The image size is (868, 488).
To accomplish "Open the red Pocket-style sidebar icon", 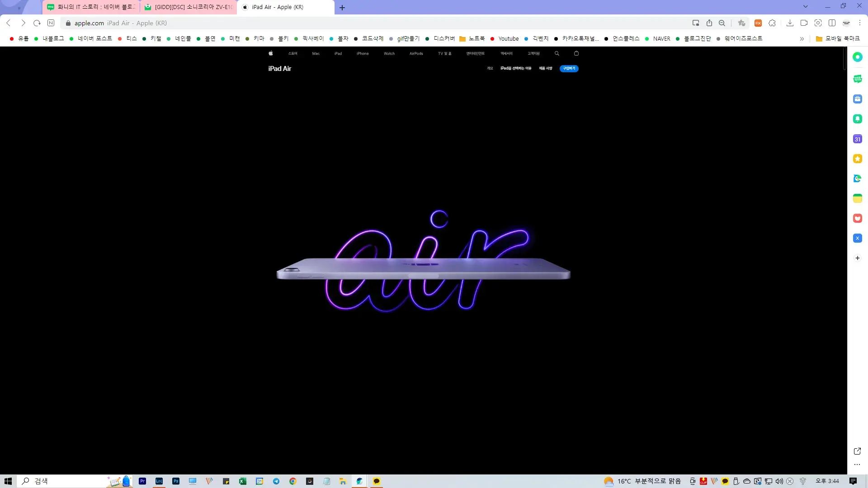I will click(857, 218).
